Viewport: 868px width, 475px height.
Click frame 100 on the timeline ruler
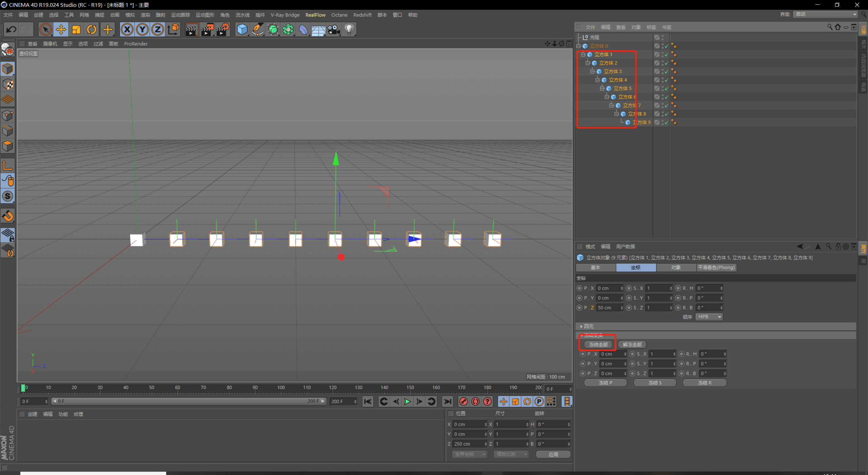[281, 388]
